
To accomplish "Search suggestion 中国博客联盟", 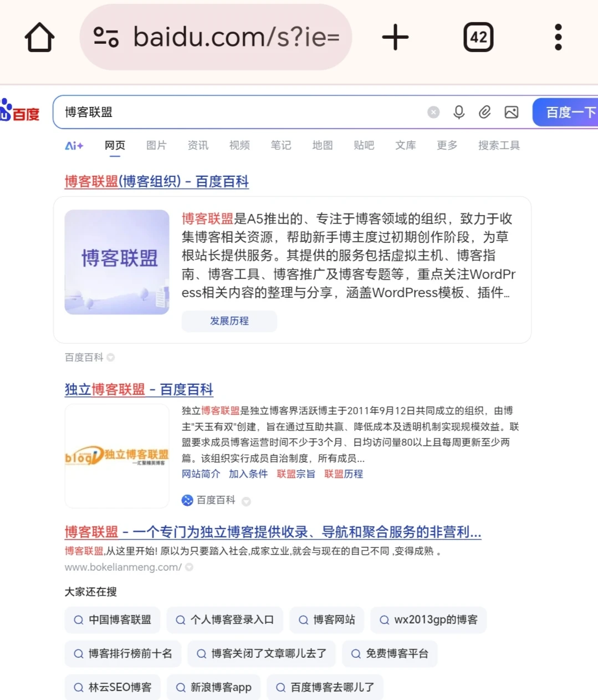I will pyautogui.click(x=113, y=620).
